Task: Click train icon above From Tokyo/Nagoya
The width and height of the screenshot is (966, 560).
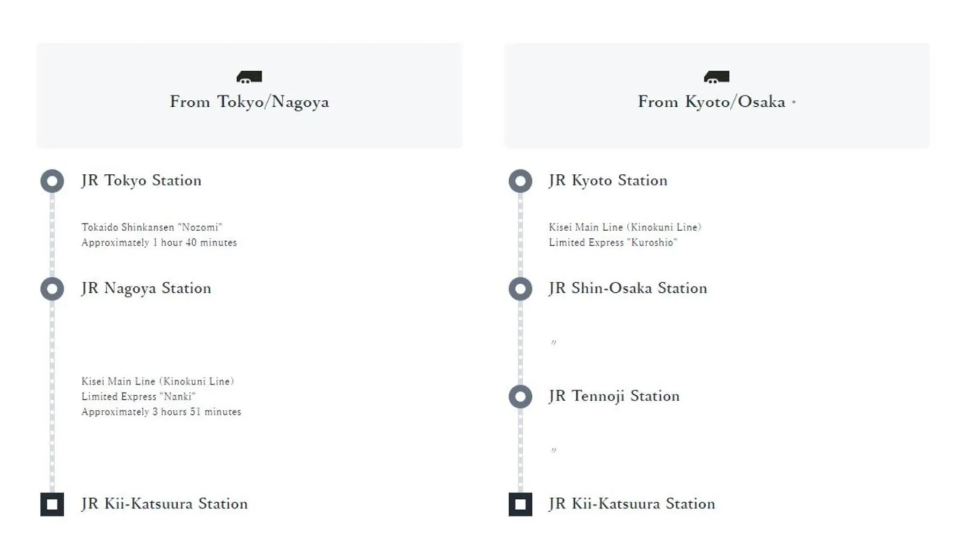Action: pos(249,77)
